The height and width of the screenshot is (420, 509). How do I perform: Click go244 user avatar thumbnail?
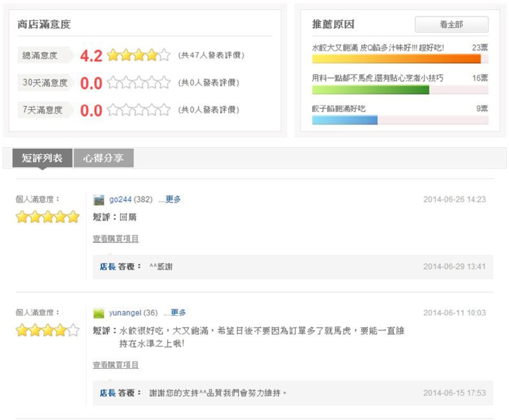(99, 200)
